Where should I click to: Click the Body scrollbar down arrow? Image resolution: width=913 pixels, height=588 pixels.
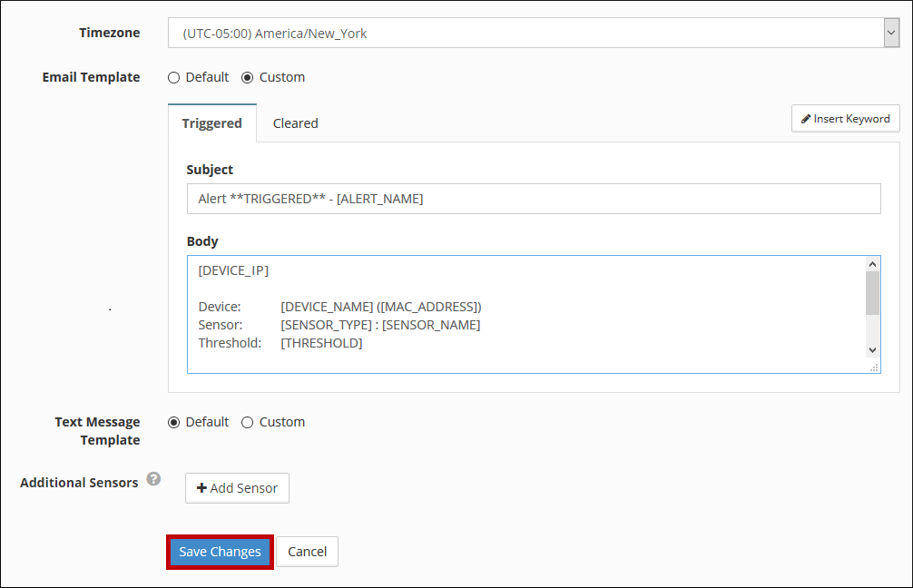coord(872,349)
